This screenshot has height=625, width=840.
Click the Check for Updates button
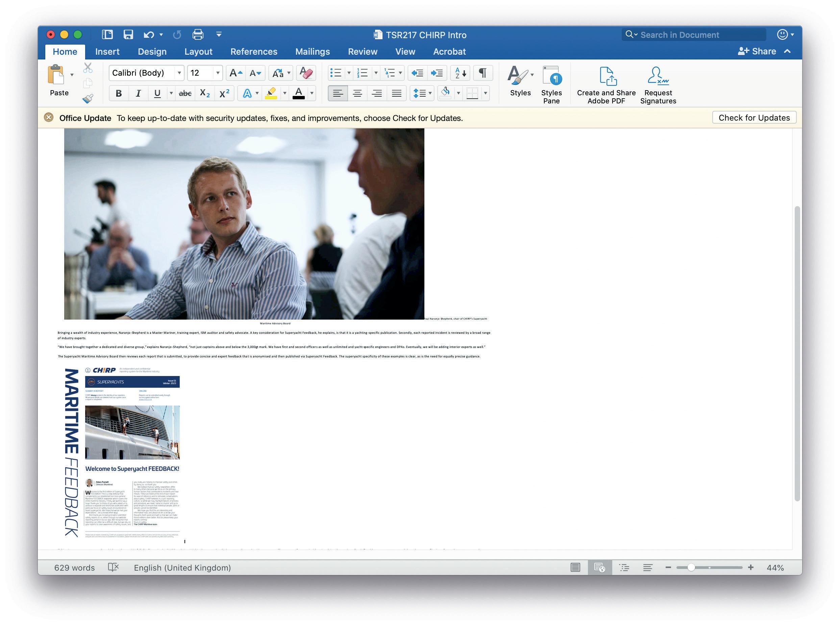pyautogui.click(x=753, y=118)
